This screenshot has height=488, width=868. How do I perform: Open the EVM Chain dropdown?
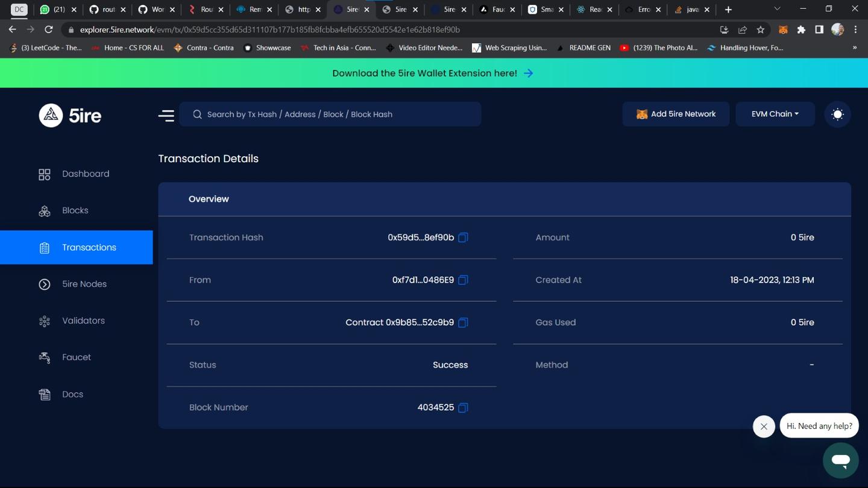[775, 114]
